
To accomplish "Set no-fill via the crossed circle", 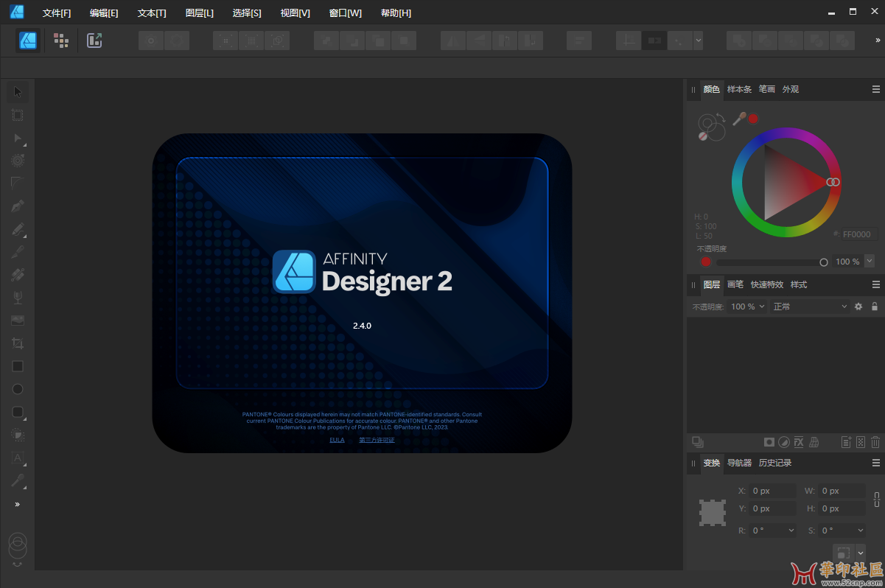I will click(x=703, y=136).
